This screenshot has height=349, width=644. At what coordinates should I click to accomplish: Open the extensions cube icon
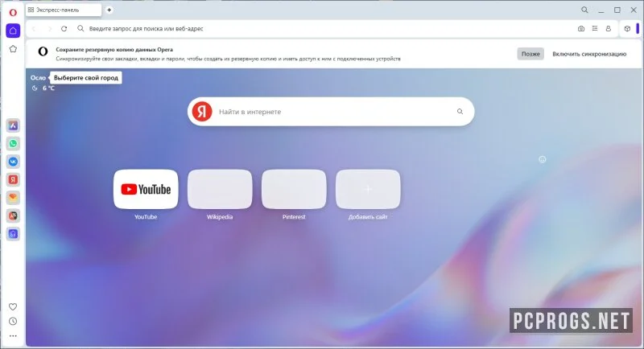627,29
